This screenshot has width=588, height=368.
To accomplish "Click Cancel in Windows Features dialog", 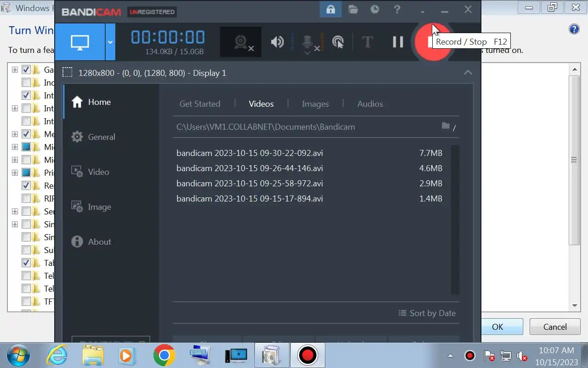I will click(555, 327).
